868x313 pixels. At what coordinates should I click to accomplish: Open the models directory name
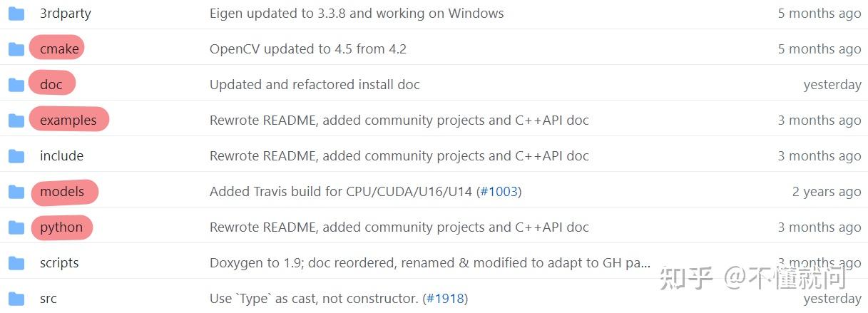(x=62, y=192)
